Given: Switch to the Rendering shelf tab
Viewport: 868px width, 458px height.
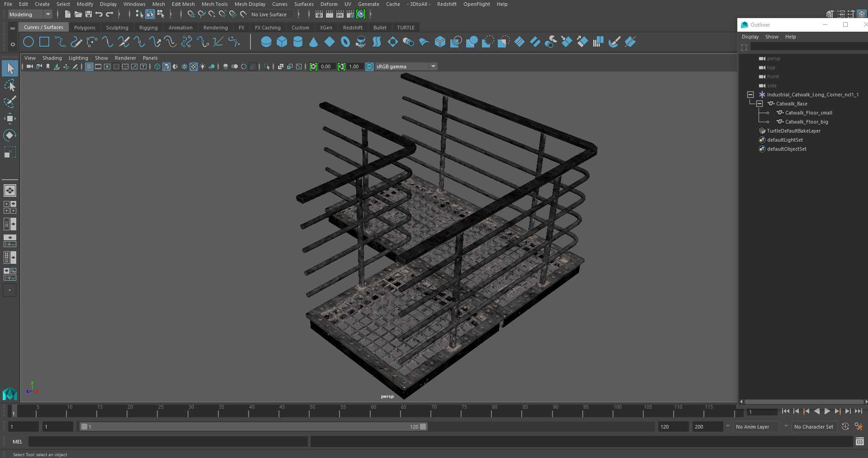Looking at the screenshot, I should [215, 28].
